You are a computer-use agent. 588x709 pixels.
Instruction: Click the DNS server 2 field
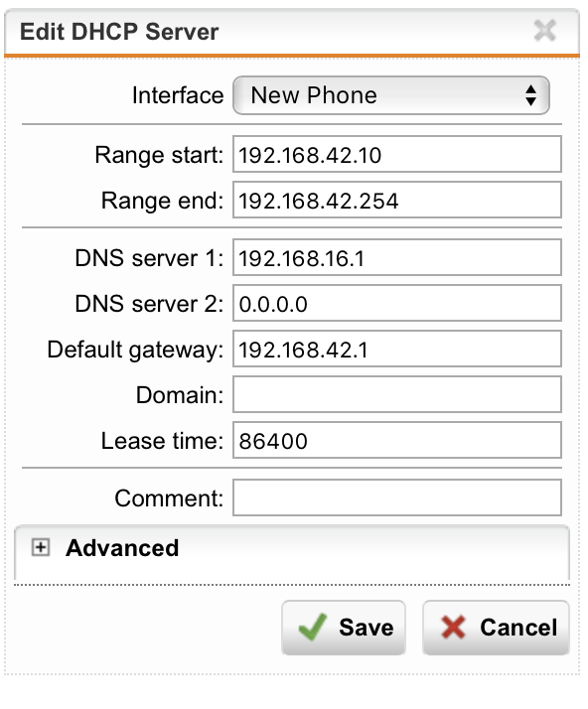[x=397, y=304]
